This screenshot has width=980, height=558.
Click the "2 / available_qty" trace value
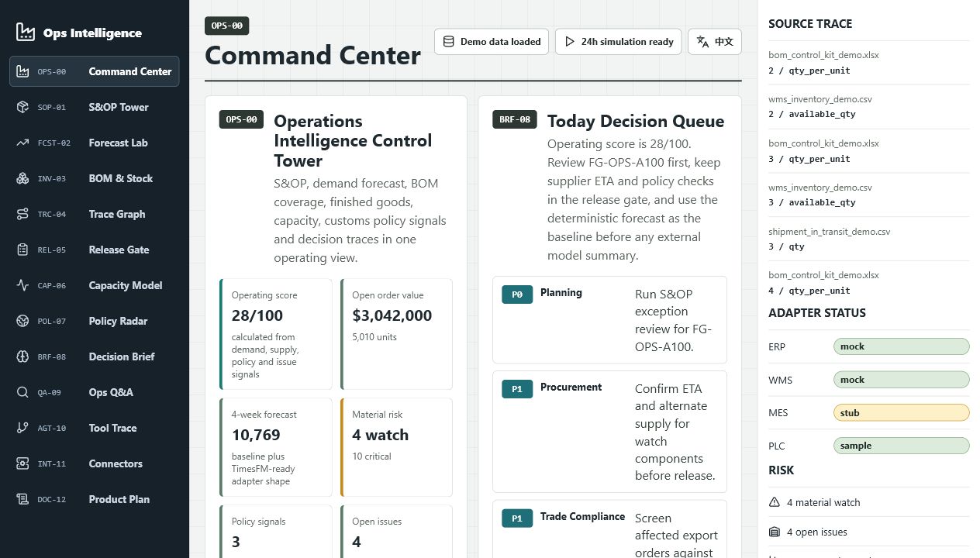pyautogui.click(x=812, y=114)
